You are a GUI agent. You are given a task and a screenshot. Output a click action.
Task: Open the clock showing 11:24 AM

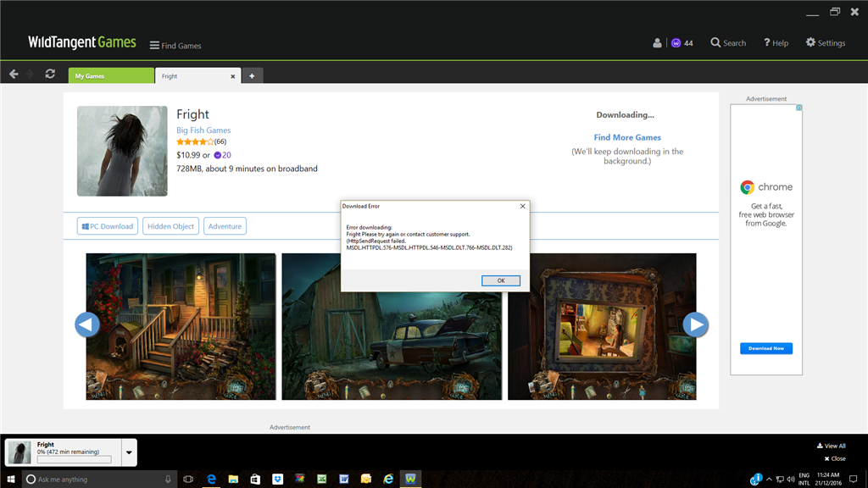tap(828, 480)
